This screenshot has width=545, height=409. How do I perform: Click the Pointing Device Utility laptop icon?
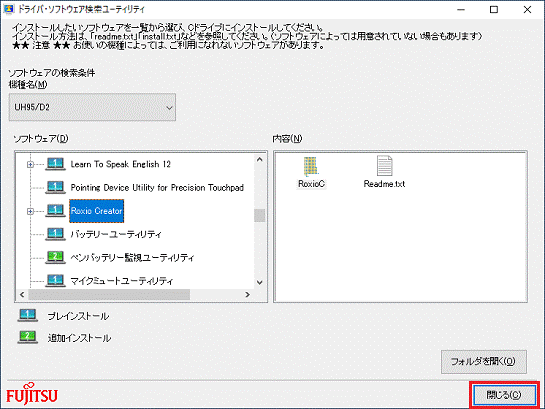[x=55, y=187]
